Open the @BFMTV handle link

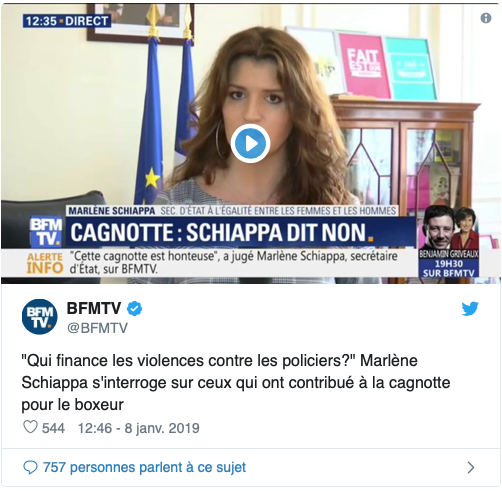click(x=97, y=328)
